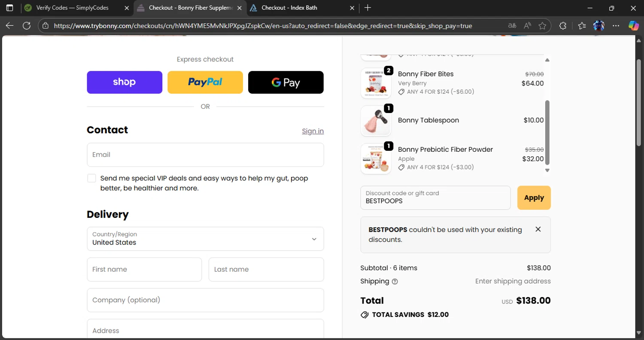Open a new tab with plus icon
The image size is (644, 340).
368,8
